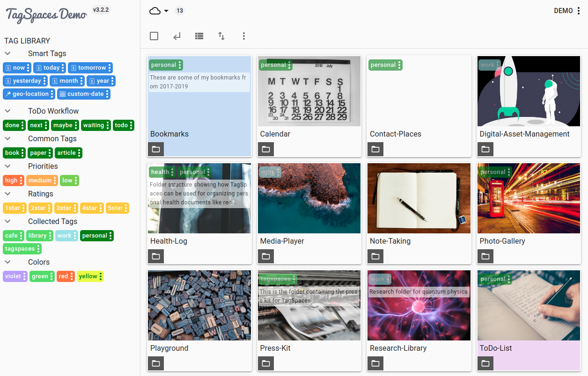This screenshot has width=588, height=376.
Task: Click the Press-Kit folder name
Action: pyautogui.click(x=275, y=348)
